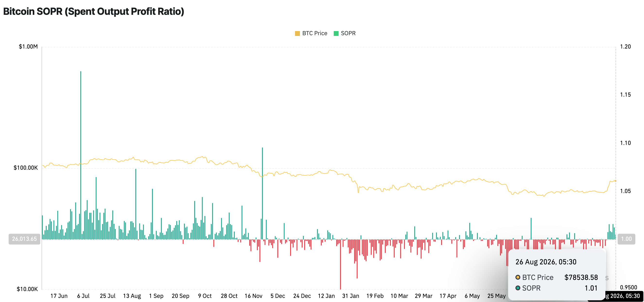Screen dimensions: 644x302
Task: Click the 31 Jan date label
Action: pos(350,296)
